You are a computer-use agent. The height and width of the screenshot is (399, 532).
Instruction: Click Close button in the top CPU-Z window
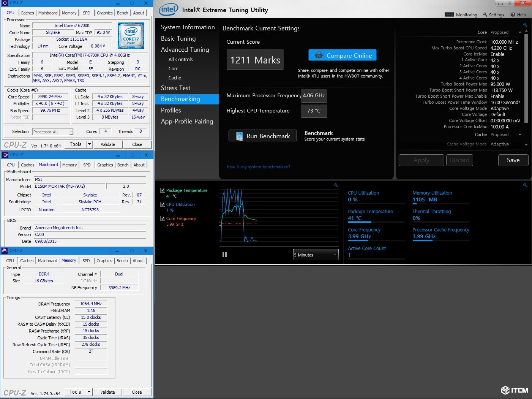coord(137,144)
